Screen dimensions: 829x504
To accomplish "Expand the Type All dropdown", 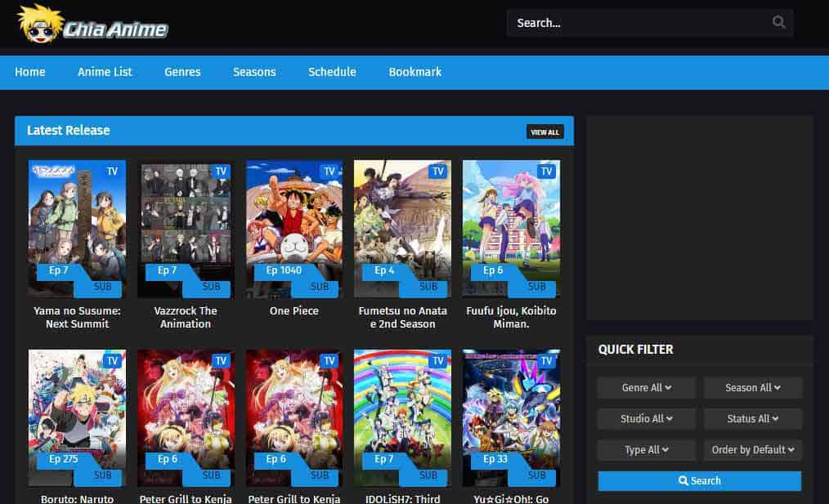I will tap(646, 450).
